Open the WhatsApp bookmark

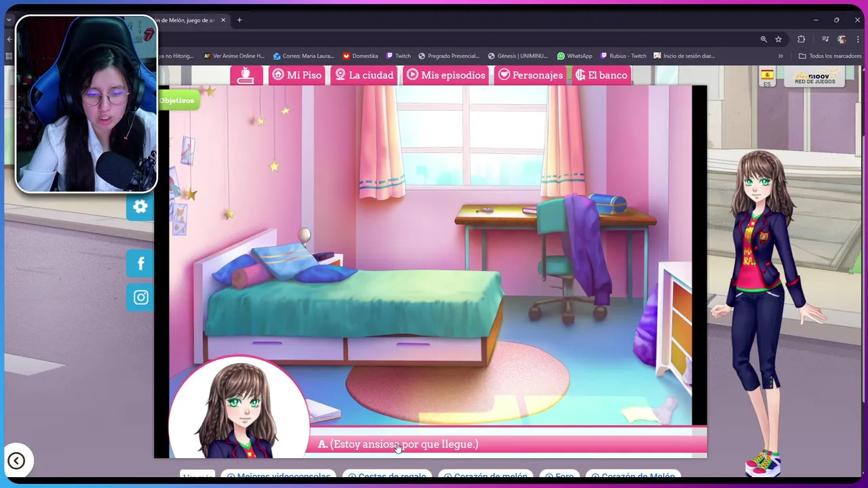[x=574, y=56]
